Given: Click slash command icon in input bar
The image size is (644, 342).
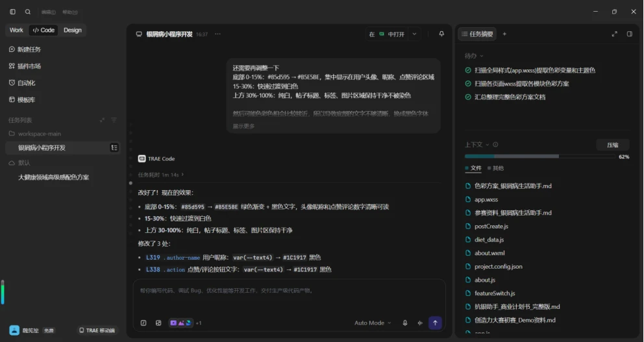Looking at the screenshot, I should click(x=143, y=323).
